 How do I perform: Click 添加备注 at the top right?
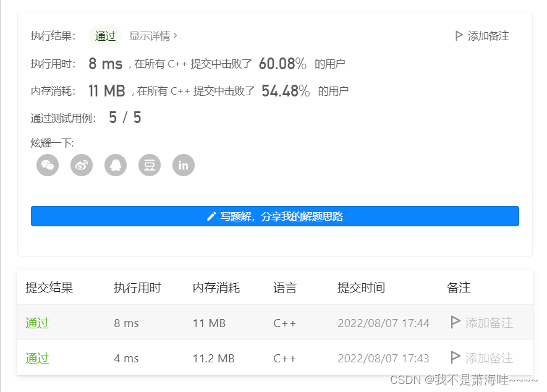pos(486,36)
